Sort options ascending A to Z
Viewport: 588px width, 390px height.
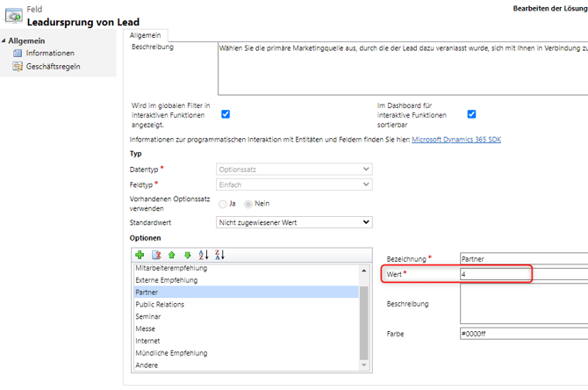coord(204,256)
